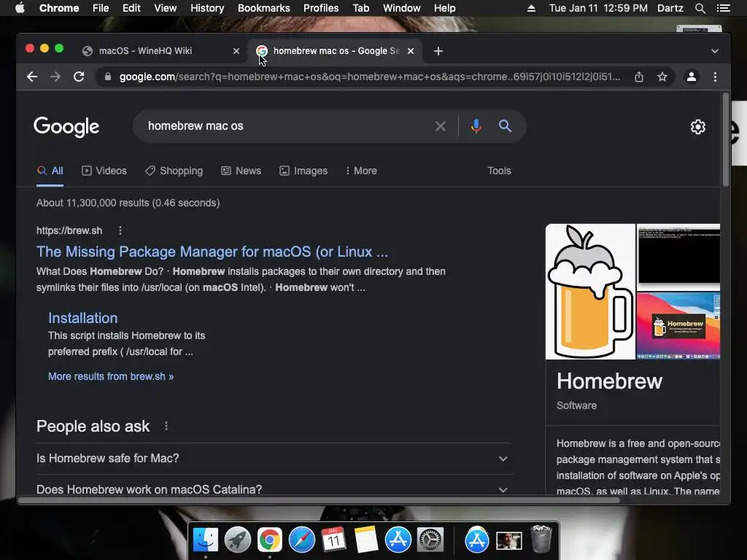This screenshot has width=747, height=560.
Task: Start voice search with microphone
Action: 476,126
